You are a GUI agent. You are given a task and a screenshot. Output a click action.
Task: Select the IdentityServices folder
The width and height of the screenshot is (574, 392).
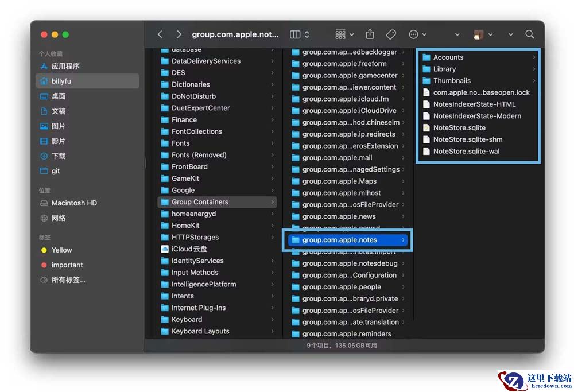[218, 261]
